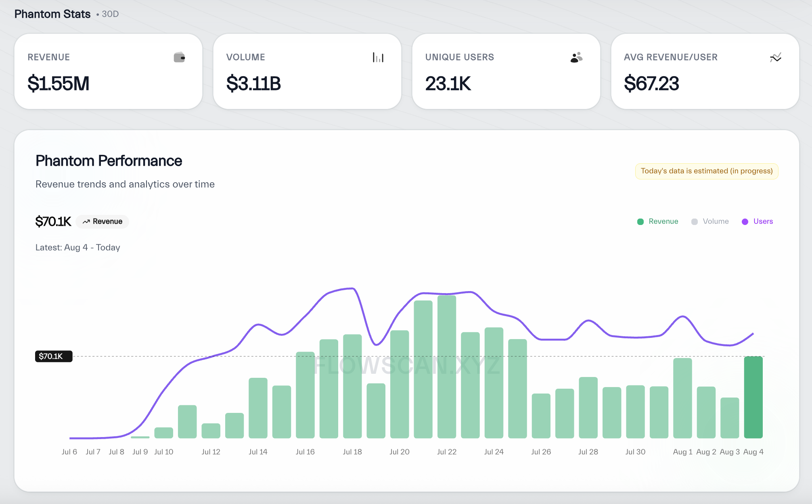
Task: Click the Phantom Stats heading
Action: click(52, 14)
